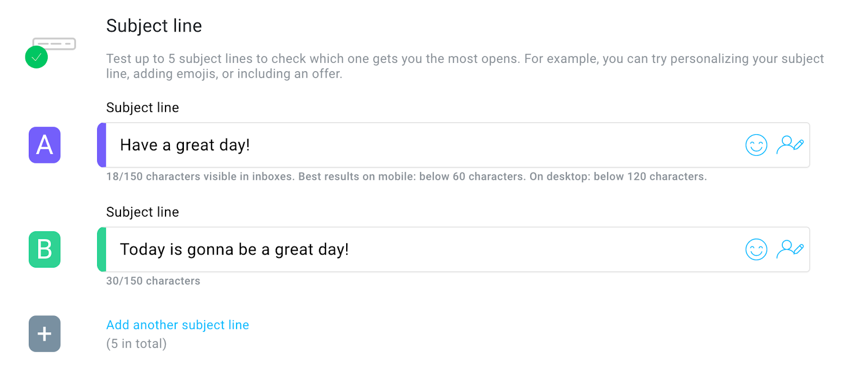Click the "30/150 characters" counter text
868x373 pixels.
point(153,281)
